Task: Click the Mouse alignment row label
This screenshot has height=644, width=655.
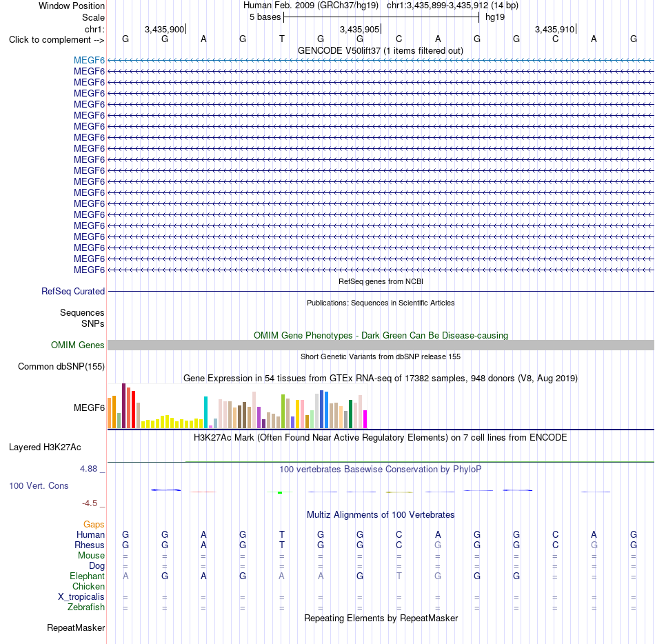Action: [91, 556]
